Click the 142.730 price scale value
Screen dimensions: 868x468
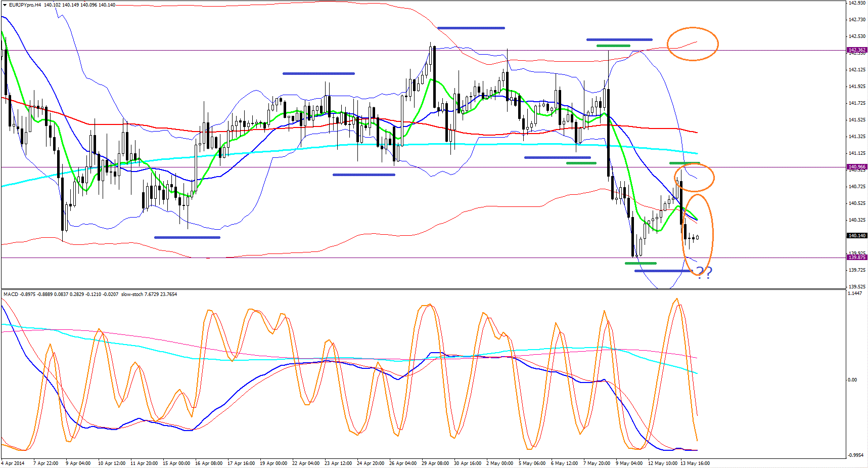click(857, 20)
